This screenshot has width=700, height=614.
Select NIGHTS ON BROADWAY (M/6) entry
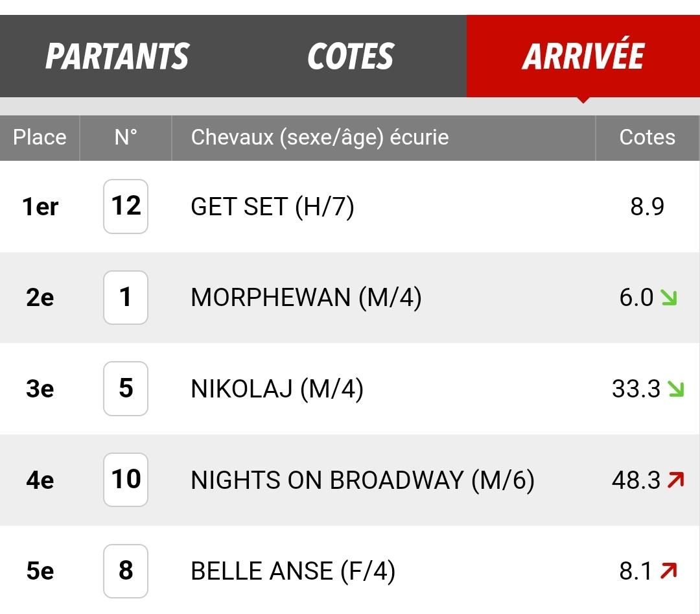coord(362,480)
